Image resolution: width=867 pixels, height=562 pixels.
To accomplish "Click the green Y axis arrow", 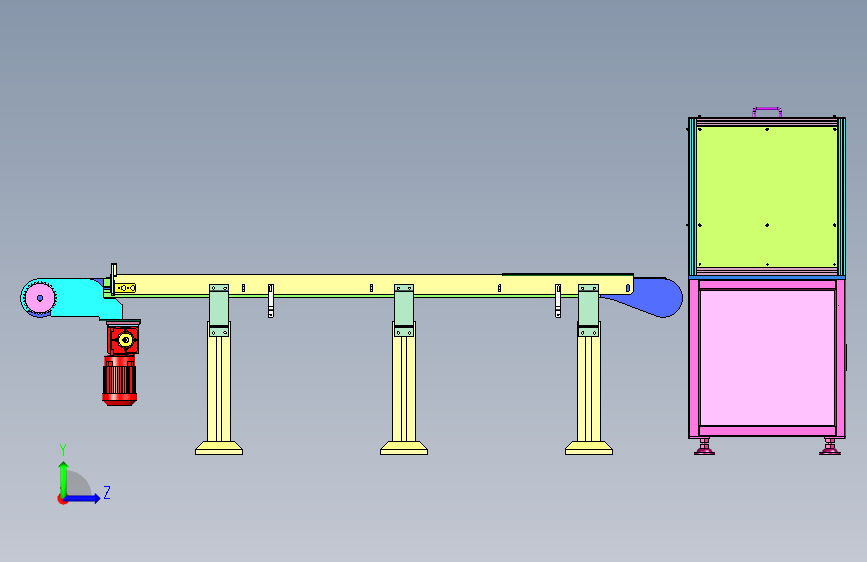I will (x=64, y=479).
